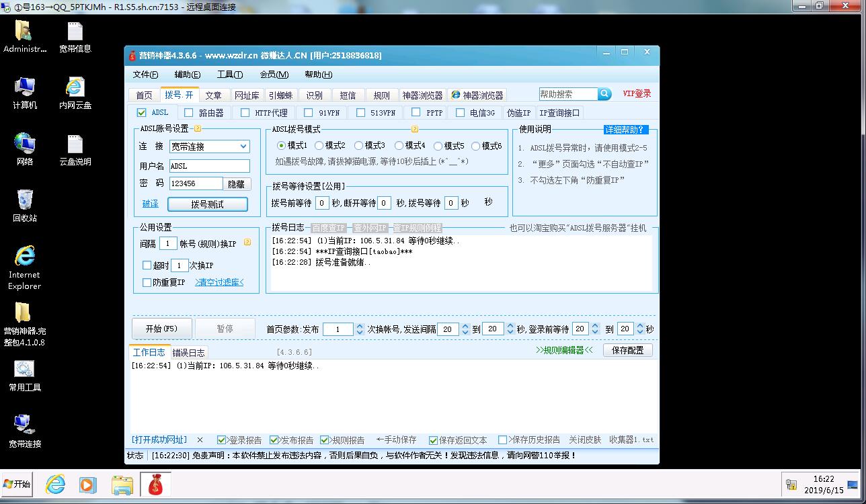Viewport: 866px width, 504px height.
Task: Click the 用户名 input field
Action: pyautogui.click(x=209, y=166)
